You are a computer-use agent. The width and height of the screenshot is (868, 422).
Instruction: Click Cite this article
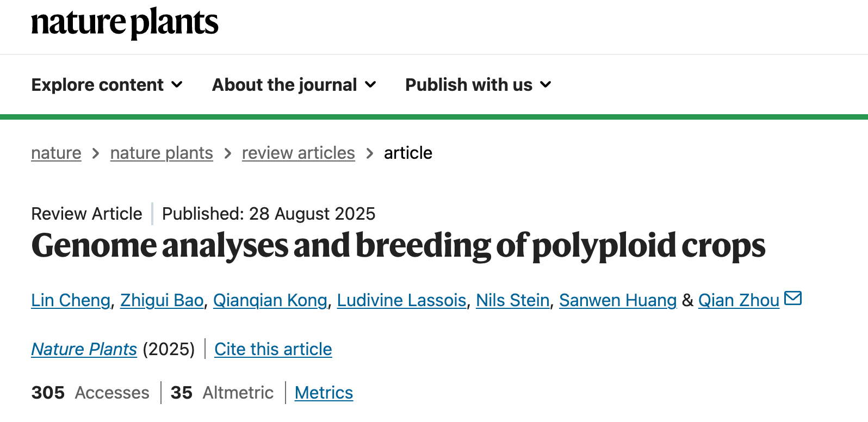click(273, 349)
